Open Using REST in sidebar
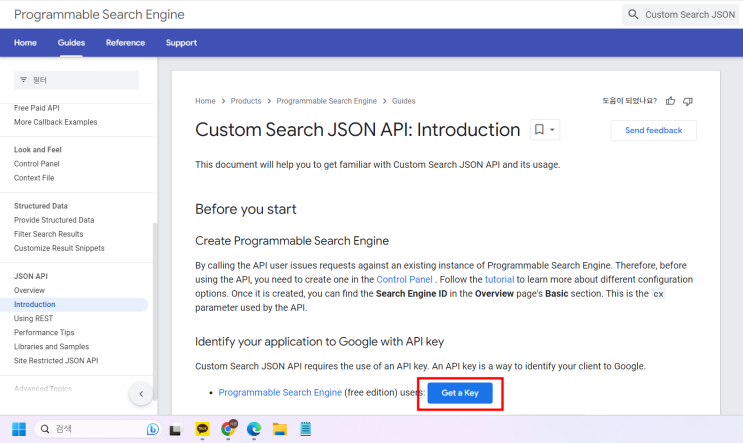 coord(33,318)
